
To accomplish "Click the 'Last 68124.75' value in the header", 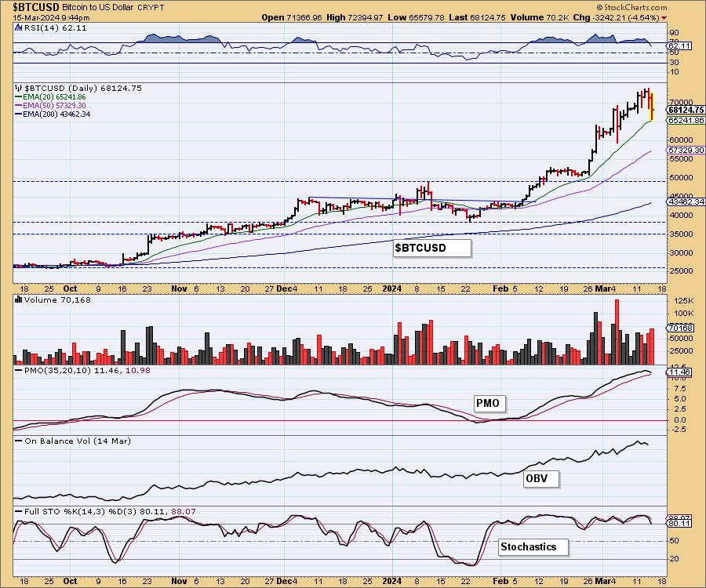I will pyautogui.click(x=478, y=17).
